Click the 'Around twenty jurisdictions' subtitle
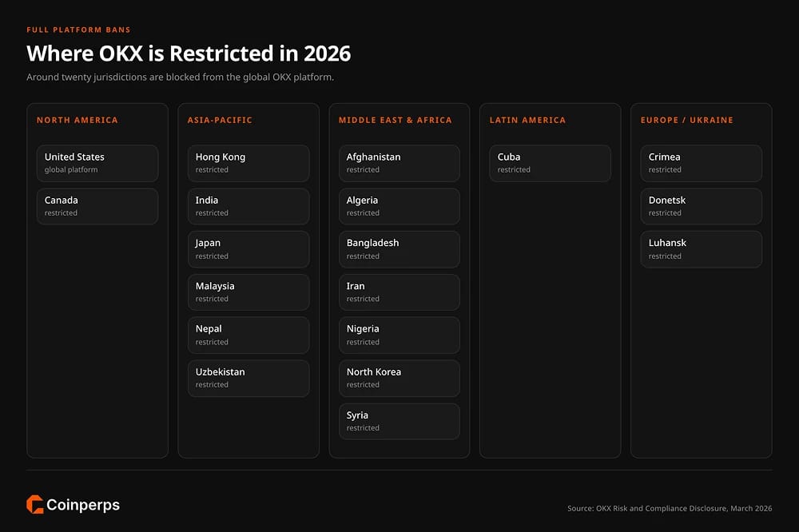Viewport: 799px width, 532px height. click(x=181, y=77)
